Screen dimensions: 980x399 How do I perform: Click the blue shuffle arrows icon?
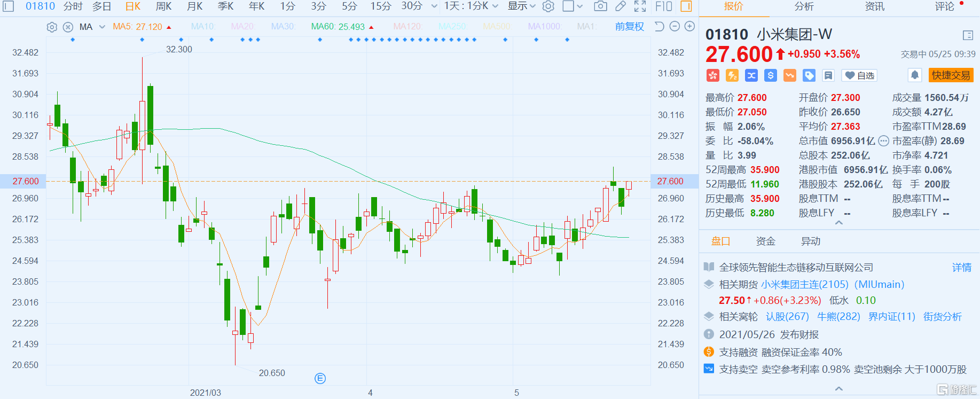point(751,75)
